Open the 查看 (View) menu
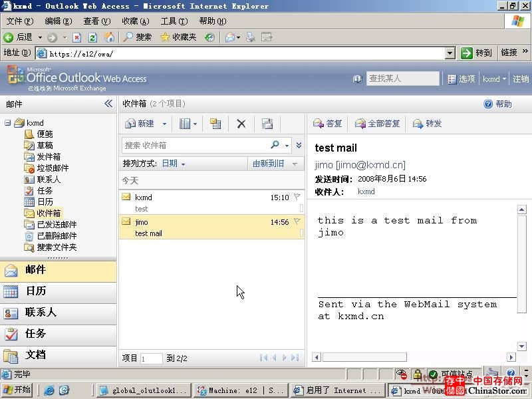 [x=97, y=21]
